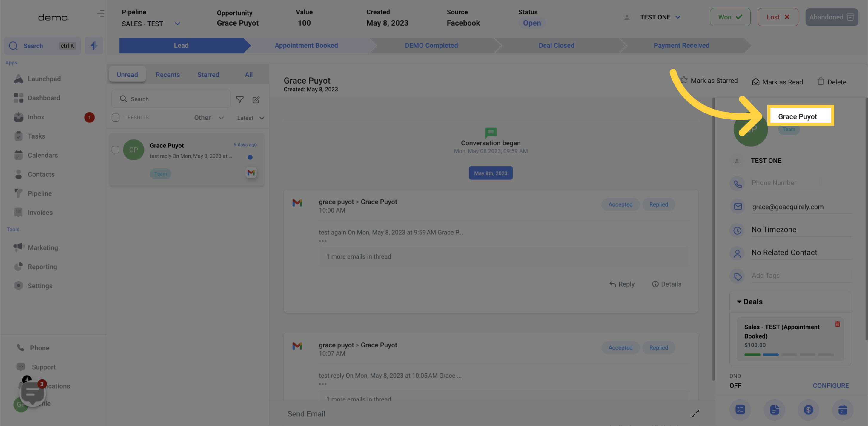Mark the conversation as Read

pos(777,82)
